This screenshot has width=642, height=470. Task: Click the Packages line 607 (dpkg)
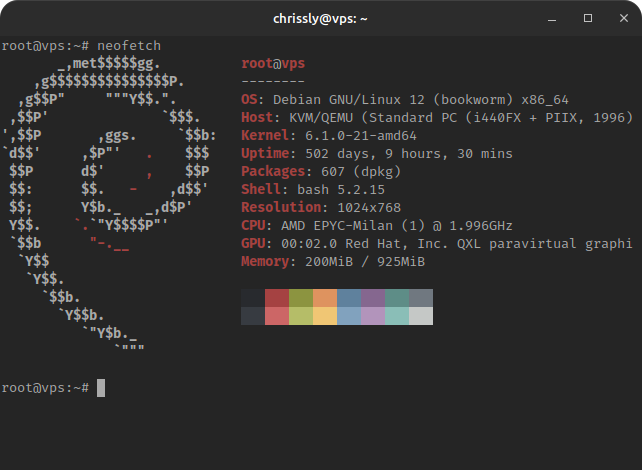tap(321, 172)
